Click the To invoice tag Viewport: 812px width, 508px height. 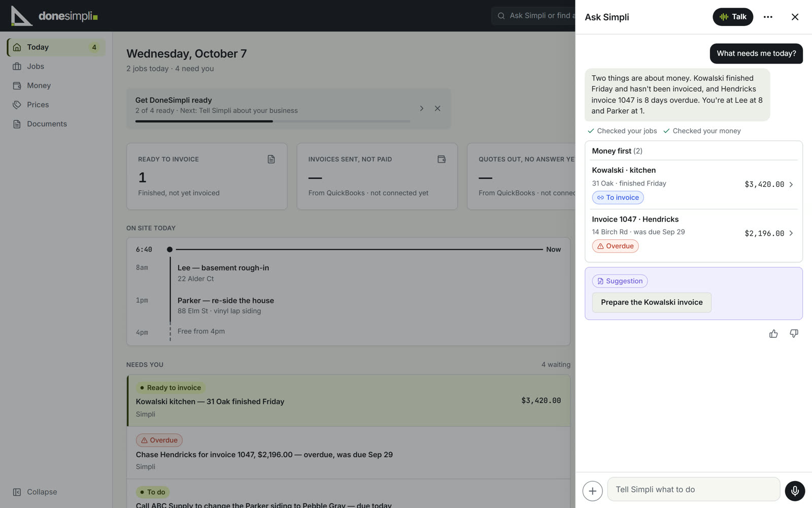point(618,198)
